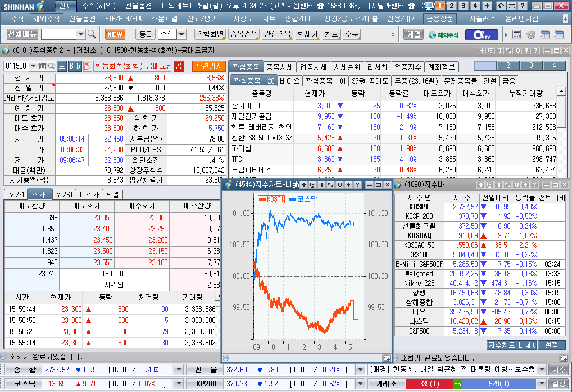Click the plus icon in 지수차트 window title
This screenshot has width=572, height=392.
click(303, 185)
